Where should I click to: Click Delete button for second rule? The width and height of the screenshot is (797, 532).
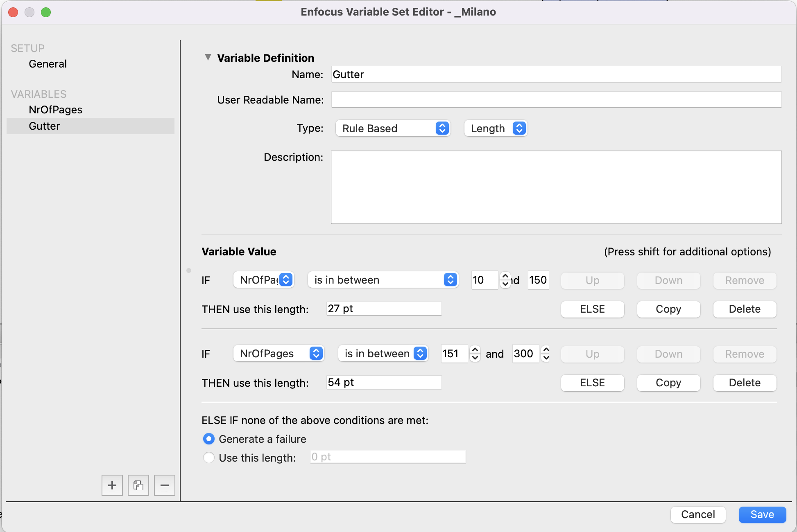click(x=745, y=382)
